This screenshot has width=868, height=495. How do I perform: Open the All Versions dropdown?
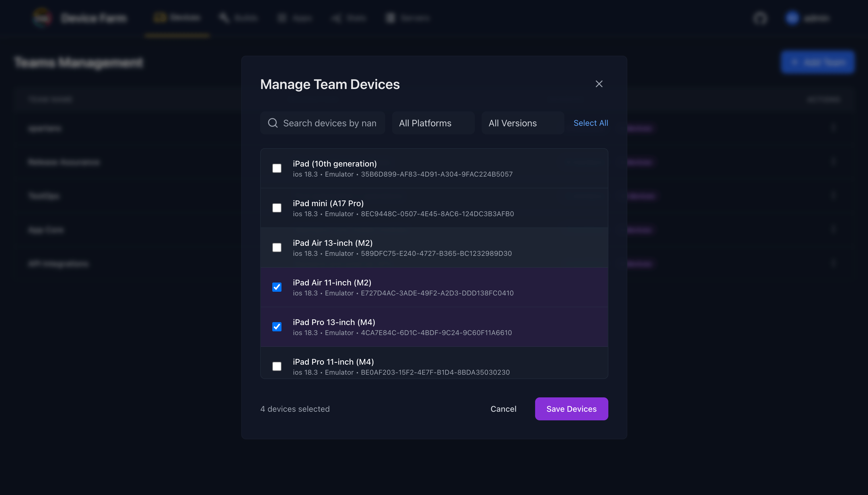coord(522,123)
